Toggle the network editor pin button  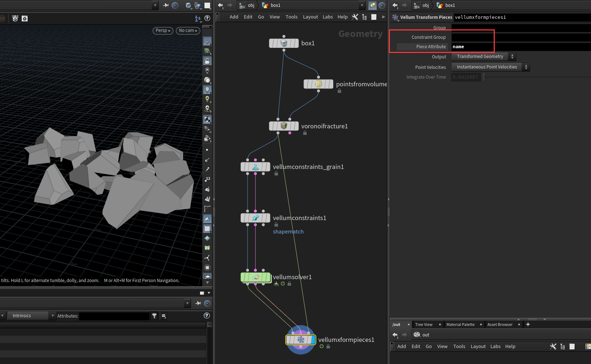tap(372, 5)
